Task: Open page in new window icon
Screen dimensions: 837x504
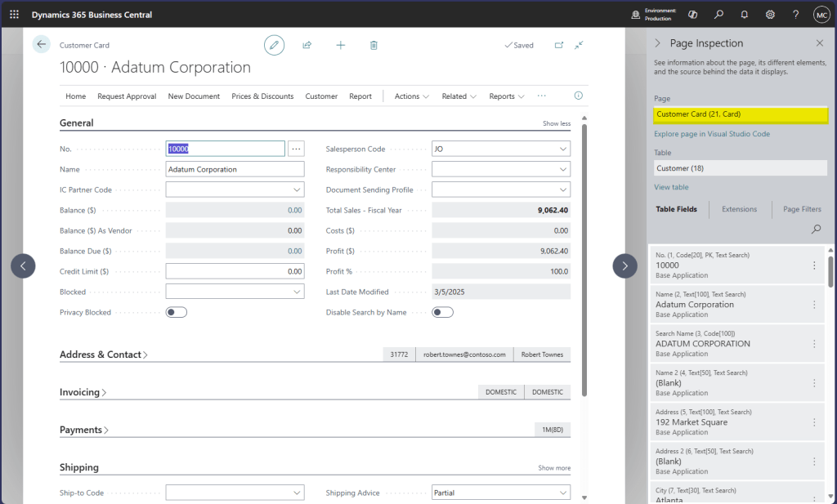Action: [559, 45]
